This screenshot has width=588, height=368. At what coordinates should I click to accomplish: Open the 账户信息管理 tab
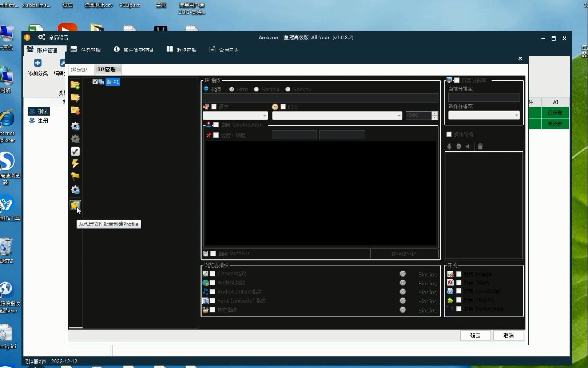pyautogui.click(x=133, y=49)
